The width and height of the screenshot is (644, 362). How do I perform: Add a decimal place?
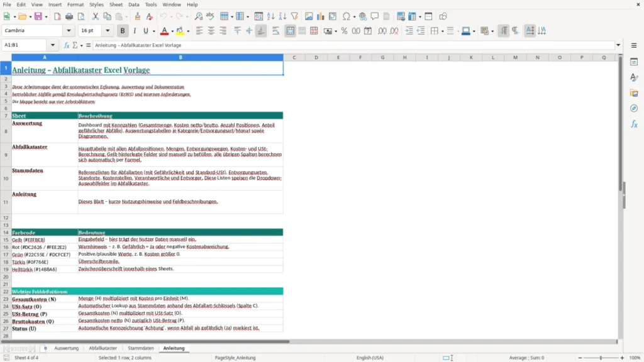(x=382, y=31)
